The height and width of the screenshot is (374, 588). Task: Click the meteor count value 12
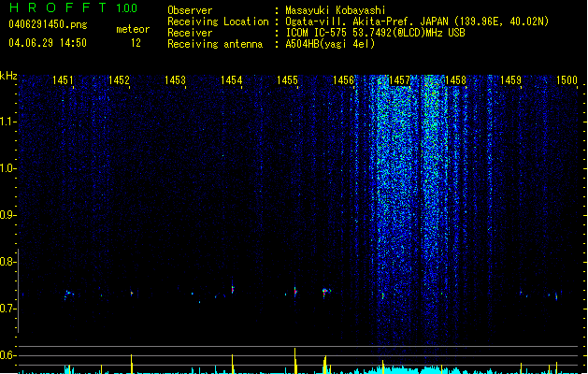[136, 43]
